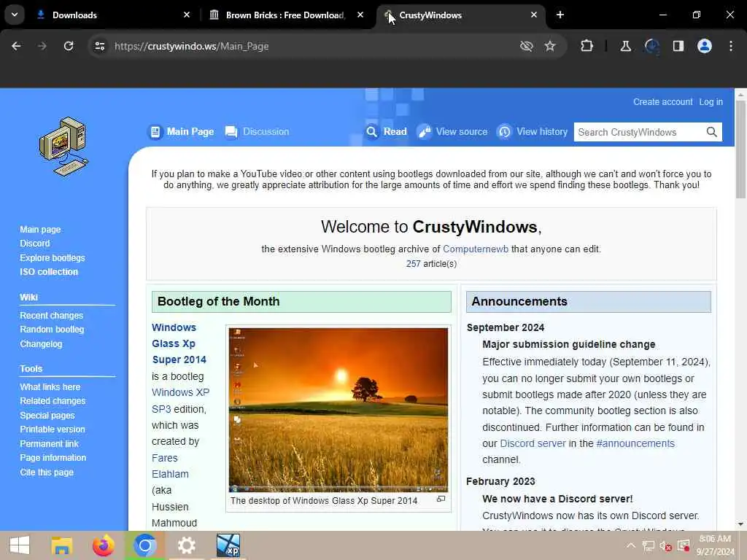This screenshot has height=560, width=747.
Task: Open Discord sidebar link
Action: 35,244
